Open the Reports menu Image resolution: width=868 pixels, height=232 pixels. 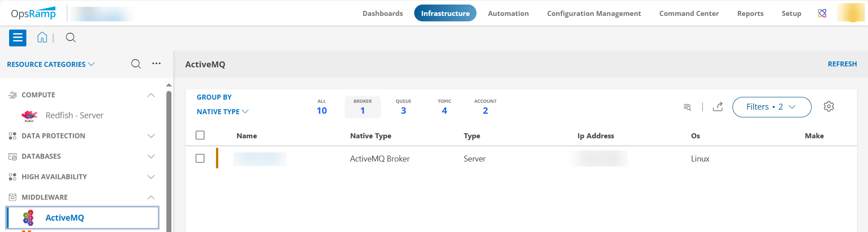click(750, 14)
